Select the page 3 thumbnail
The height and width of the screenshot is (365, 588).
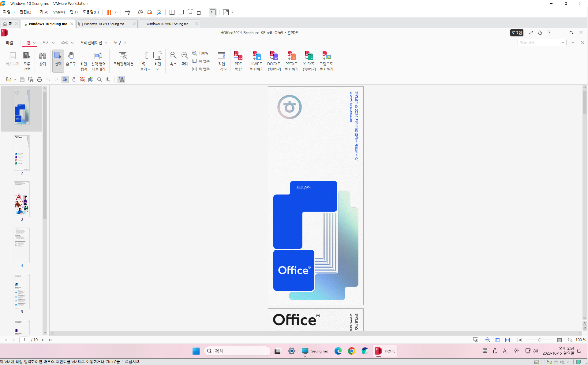[x=21, y=199]
